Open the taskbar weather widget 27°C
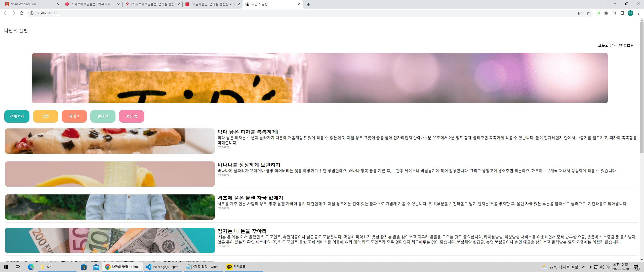 coord(560,267)
